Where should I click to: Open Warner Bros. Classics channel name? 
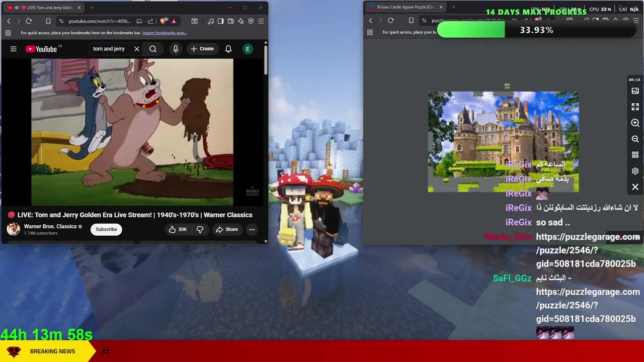(50, 226)
